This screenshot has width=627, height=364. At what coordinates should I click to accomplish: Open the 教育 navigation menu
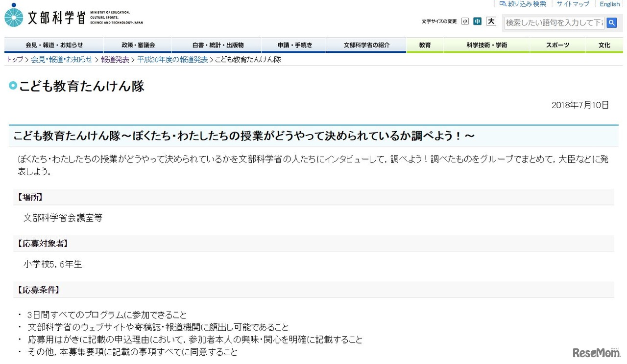click(424, 45)
